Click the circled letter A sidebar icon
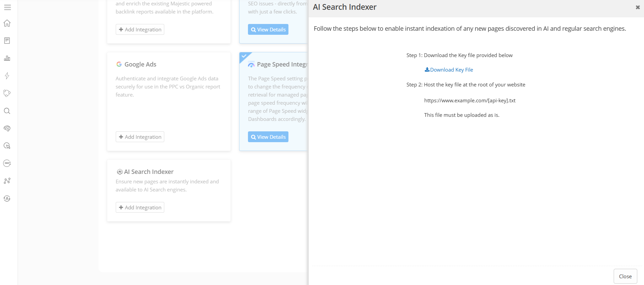Screen dimensions: 644x285 point(7,199)
